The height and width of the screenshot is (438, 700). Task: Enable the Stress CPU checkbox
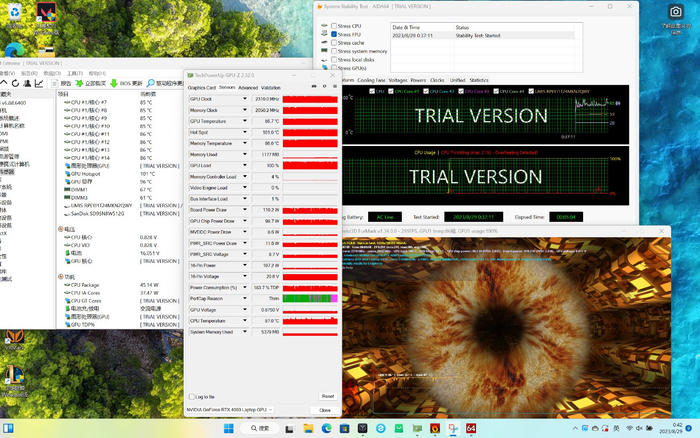[335, 25]
